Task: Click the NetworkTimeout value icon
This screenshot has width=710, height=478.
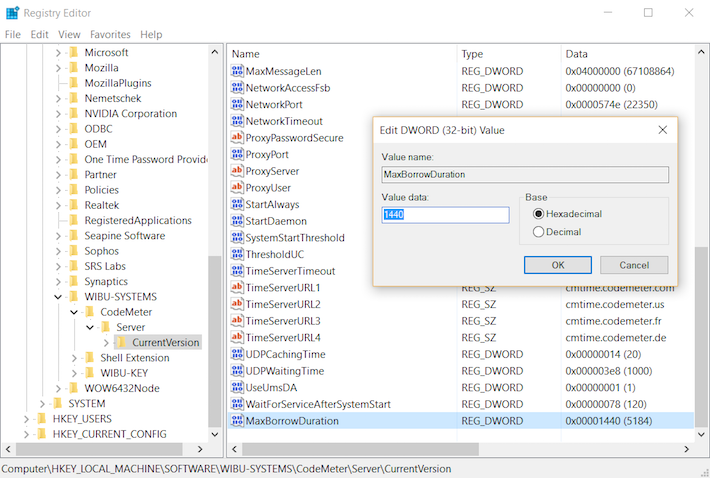Action: [237, 121]
